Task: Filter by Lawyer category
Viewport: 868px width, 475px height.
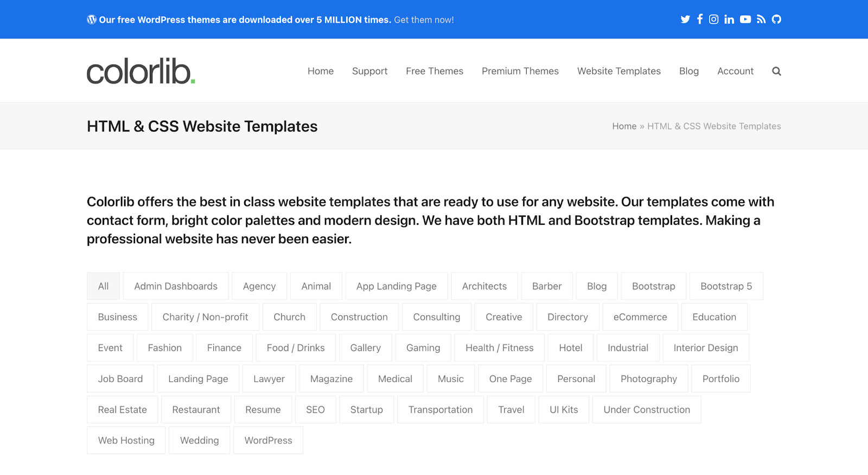Action: pyautogui.click(x=269, y=379)
